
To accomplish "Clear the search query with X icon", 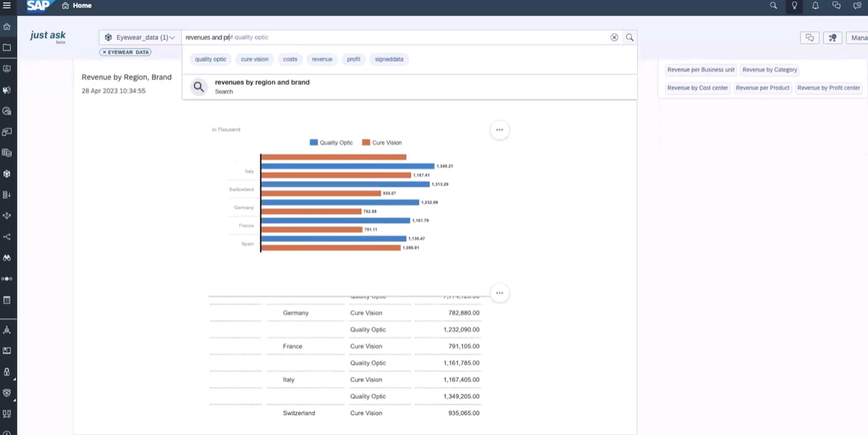I will (614, 37).
